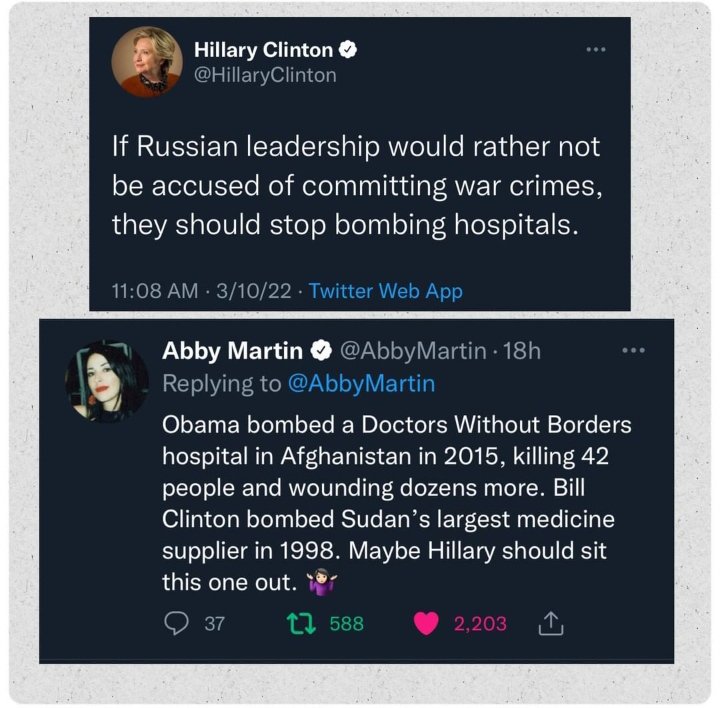Unlike Abby Martin's tweet via the heart

427,624
